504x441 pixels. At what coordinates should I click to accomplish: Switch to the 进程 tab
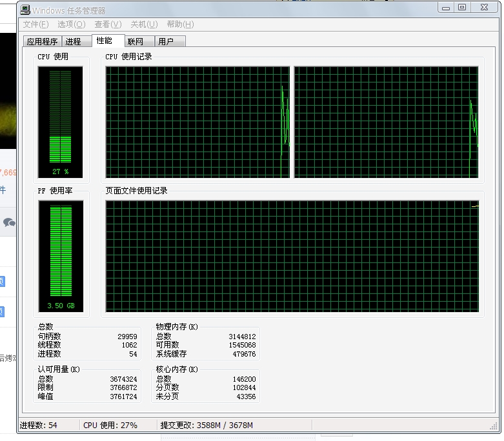pyautogui.click(x=77, y=41)
